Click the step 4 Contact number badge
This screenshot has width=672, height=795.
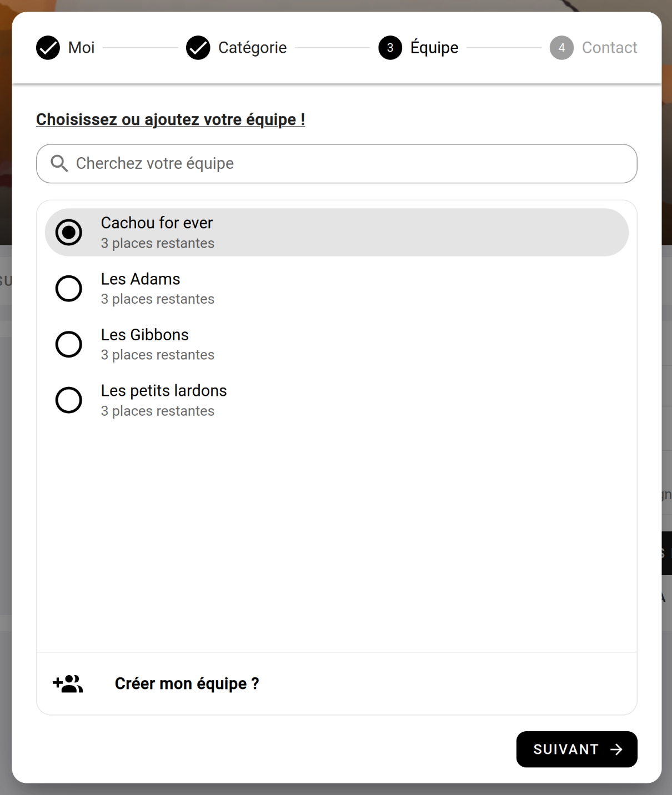coord(561,48)
